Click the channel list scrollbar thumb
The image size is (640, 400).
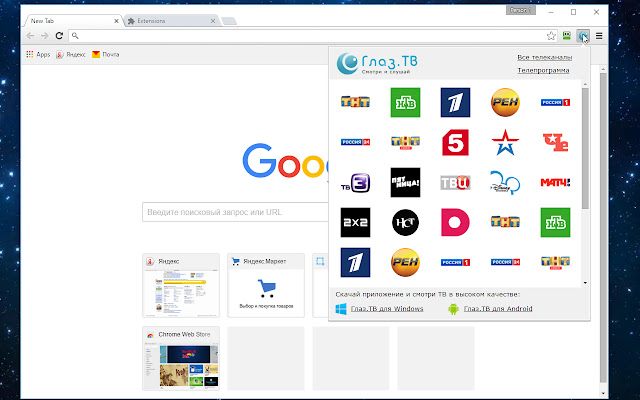tap(585, 149)
